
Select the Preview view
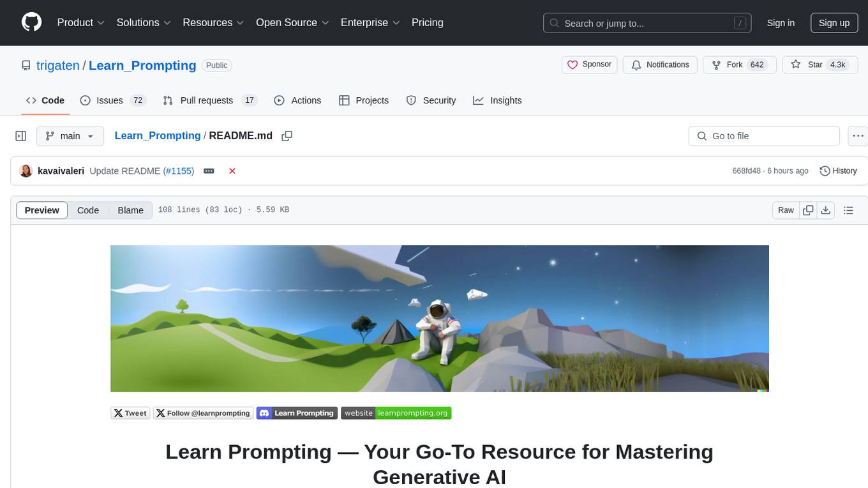tap(42, 210)
